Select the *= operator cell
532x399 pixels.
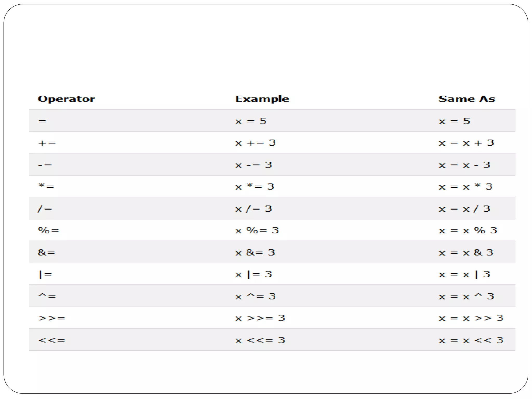[x=46, y=187]
